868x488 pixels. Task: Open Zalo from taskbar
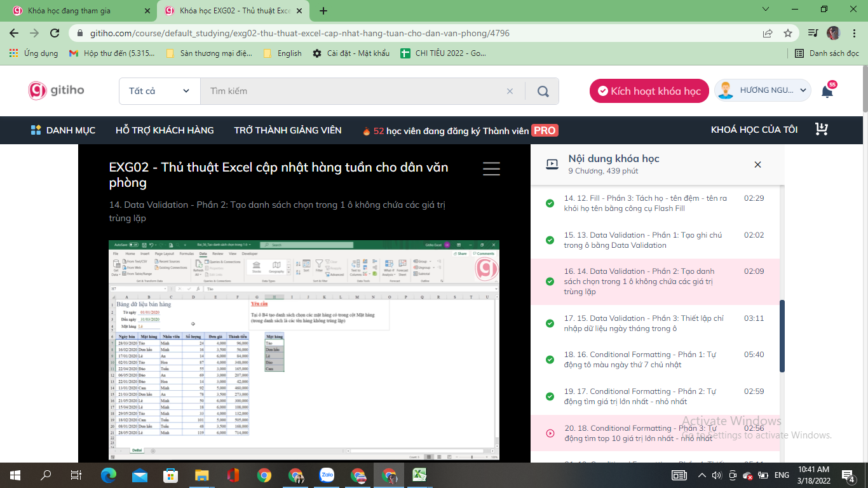tap(327, 475)
